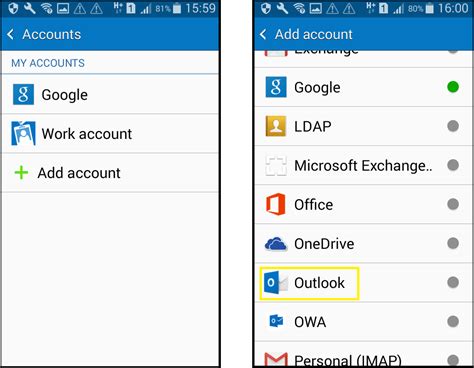Select the gray dot next to OneDrive
This screenshot has width=474, height=368.
point(453,243)
